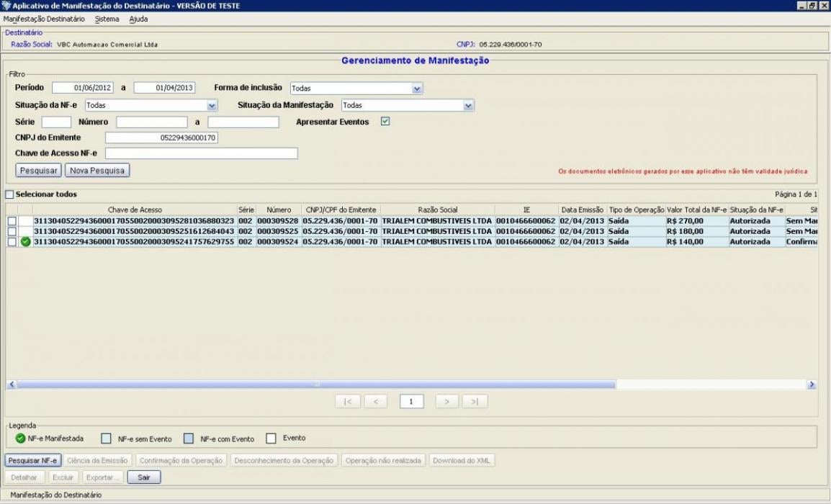Click the Excluir button
Viewport: 831px width, 504px height.
tap(63, 477)
